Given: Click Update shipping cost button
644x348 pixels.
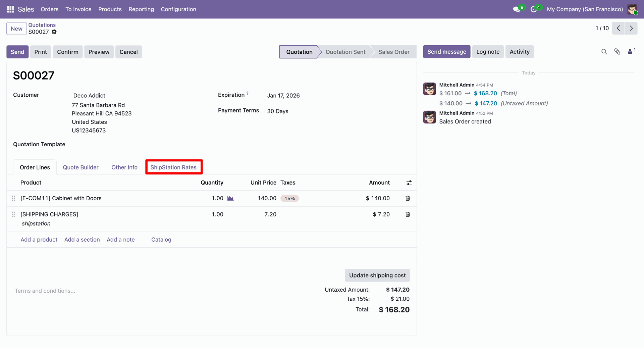Looking at the screenshot, I should coord(377,275).
